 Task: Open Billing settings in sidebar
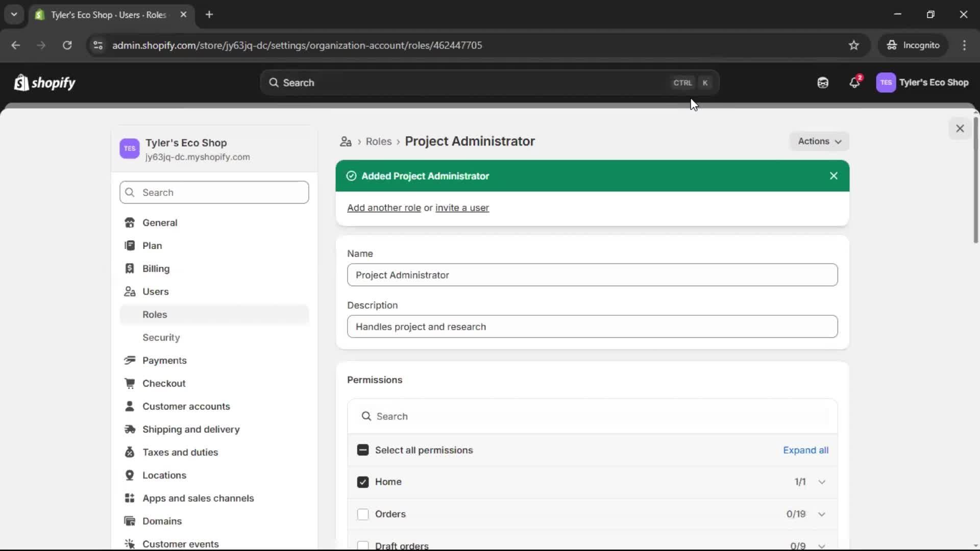156,268
